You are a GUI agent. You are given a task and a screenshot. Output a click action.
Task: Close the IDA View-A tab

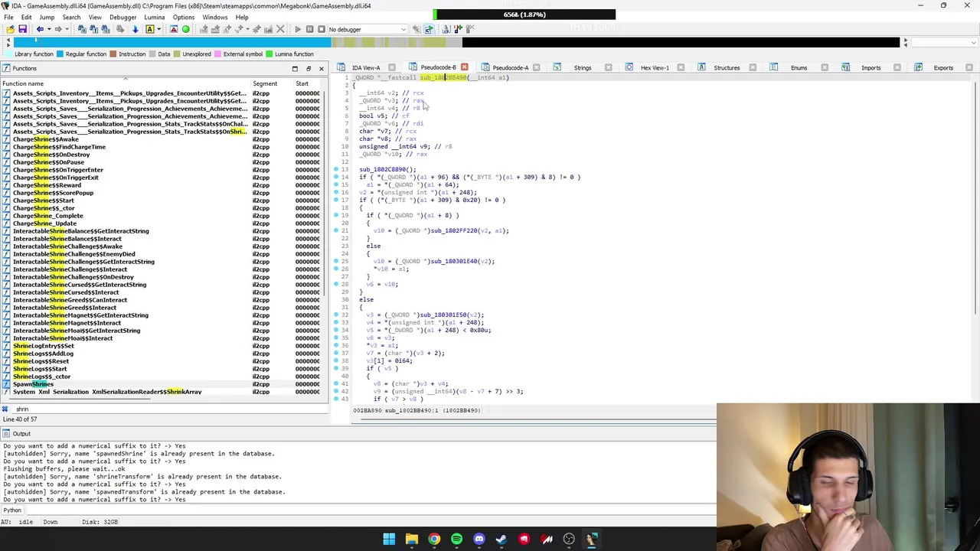coord(392,67)
